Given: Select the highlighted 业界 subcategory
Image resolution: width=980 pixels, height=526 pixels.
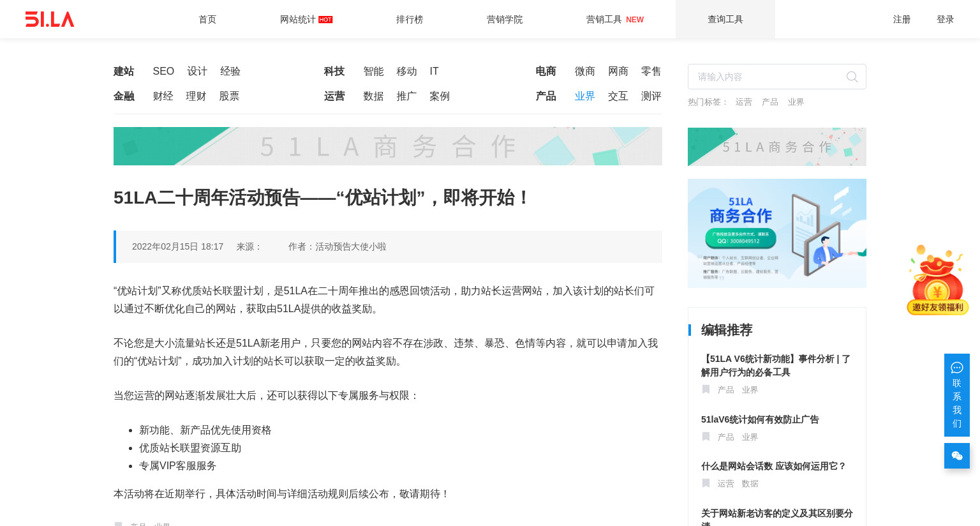Looking at the screenshot, I should click(585, 96).
